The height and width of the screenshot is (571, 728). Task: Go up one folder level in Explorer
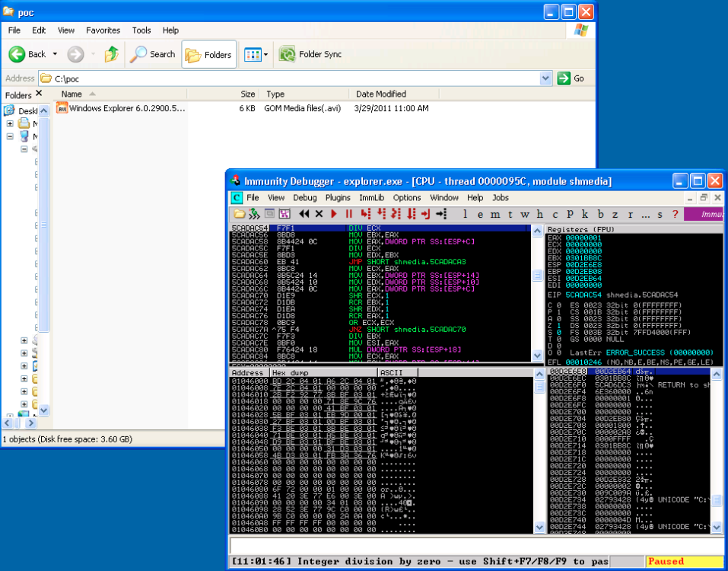coord(111,54)
